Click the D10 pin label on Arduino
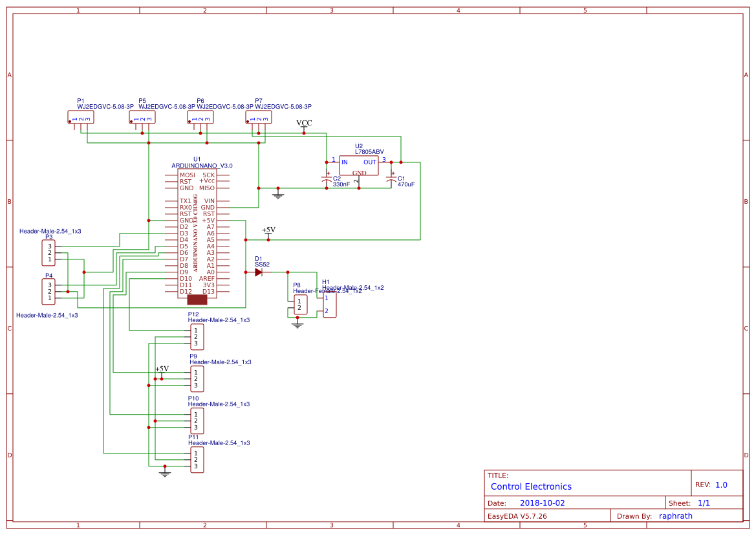Image resolution: width=756 pixels, height=535 pixels. (x=186, y=279)
